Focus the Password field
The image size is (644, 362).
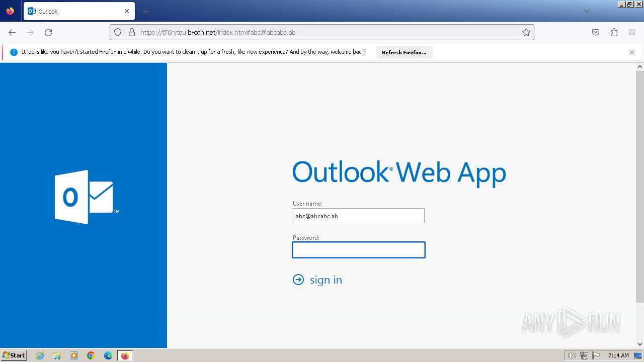point(359,250)
